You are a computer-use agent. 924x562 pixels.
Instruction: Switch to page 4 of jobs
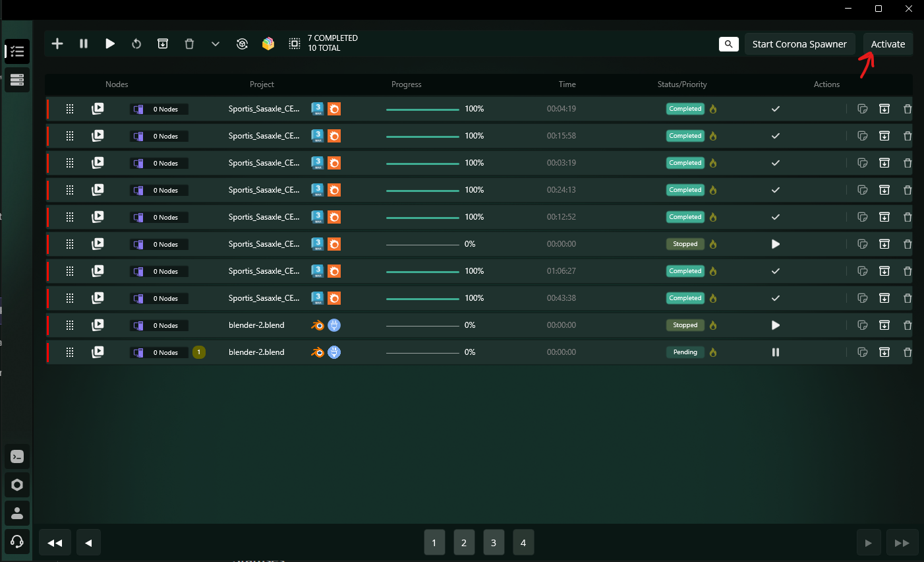point(523,543)
